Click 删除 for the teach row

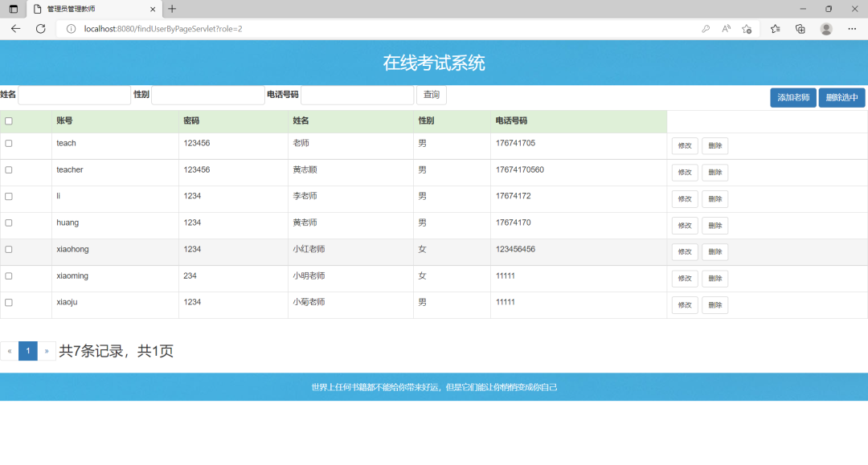point(715,146)
